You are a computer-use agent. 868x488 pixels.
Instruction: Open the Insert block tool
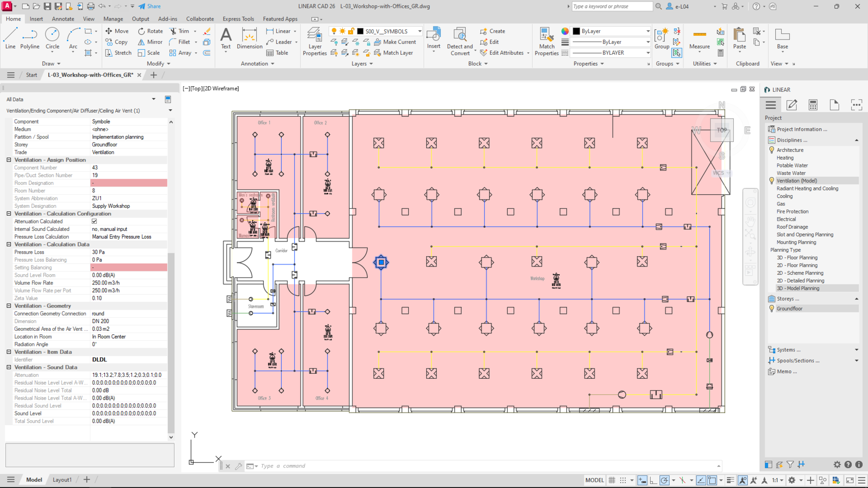pos(434,38)
